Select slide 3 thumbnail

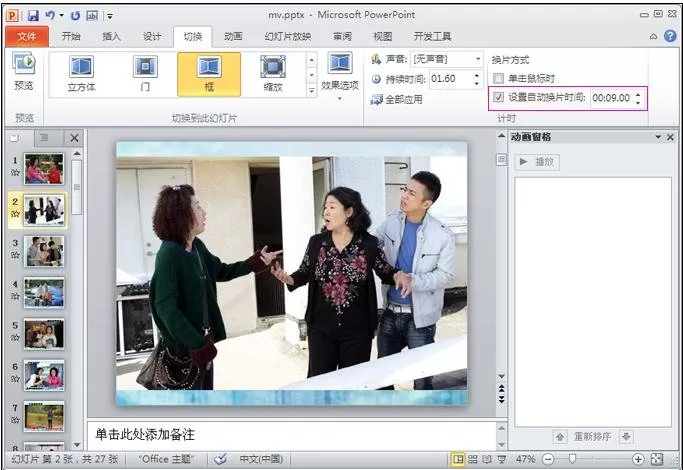pyautogui.click(x=44, y=251)
